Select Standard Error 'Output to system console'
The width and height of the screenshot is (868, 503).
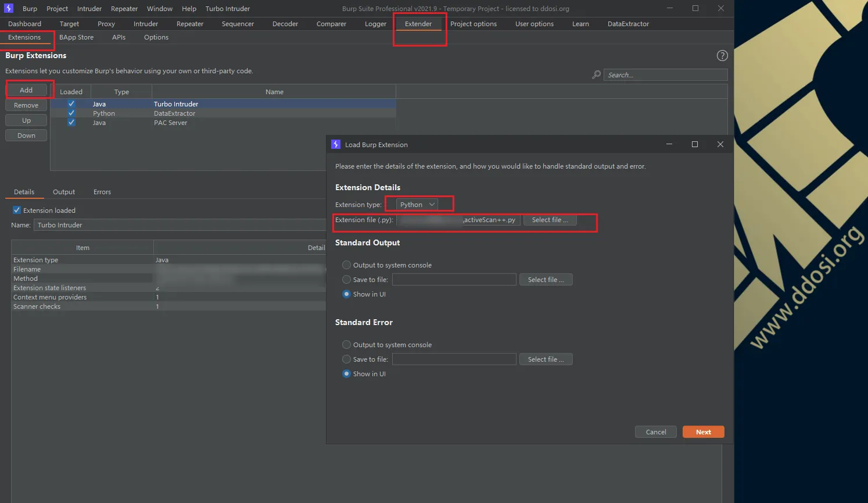pyautogui.click(x=346, y=344)
